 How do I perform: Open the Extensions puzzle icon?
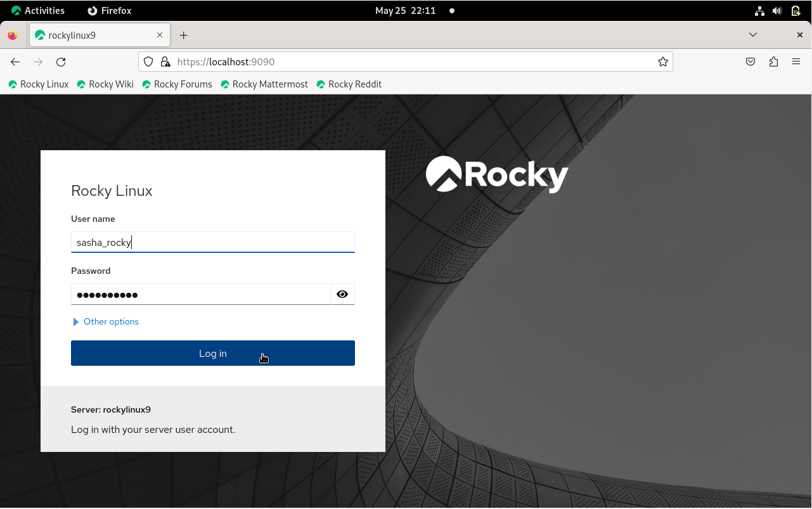[773, 61]
